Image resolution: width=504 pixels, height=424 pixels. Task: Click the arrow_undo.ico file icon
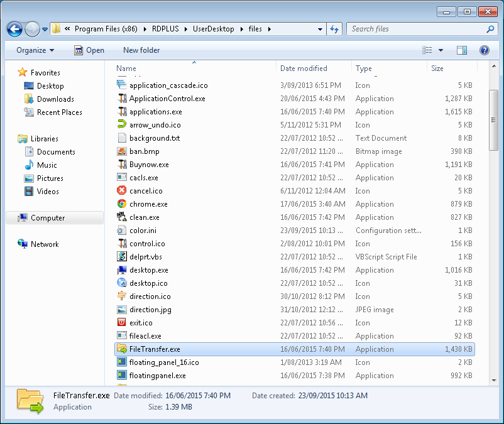pos(122,125)
